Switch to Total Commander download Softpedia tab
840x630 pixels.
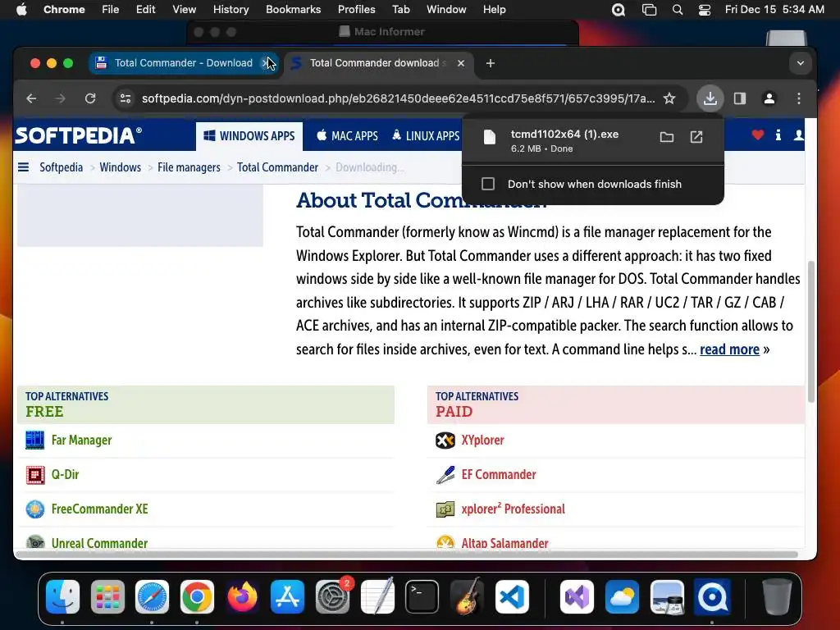point(377,63)
